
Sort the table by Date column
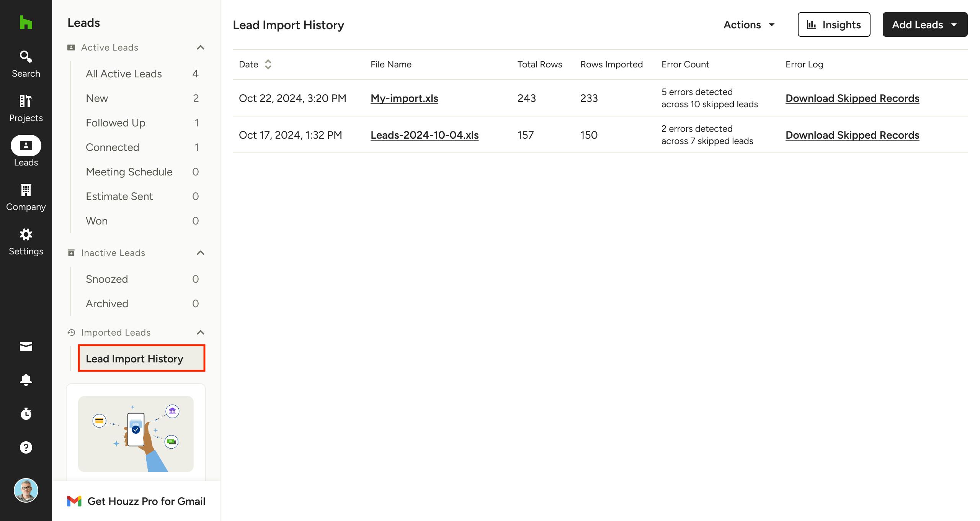pyautogui.click(x=268, y=64)
